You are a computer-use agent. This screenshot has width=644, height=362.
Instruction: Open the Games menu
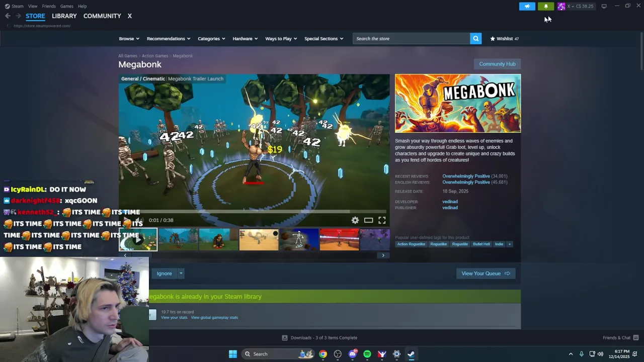66,6
